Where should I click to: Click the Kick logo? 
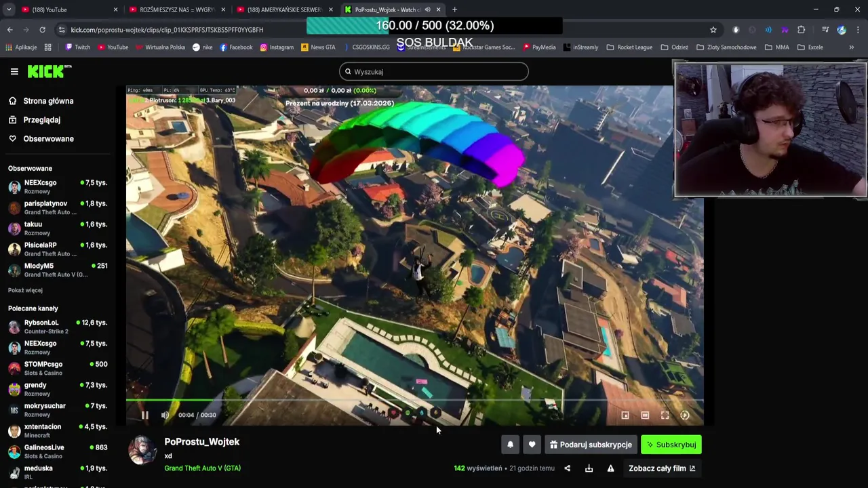coord(50,71)
